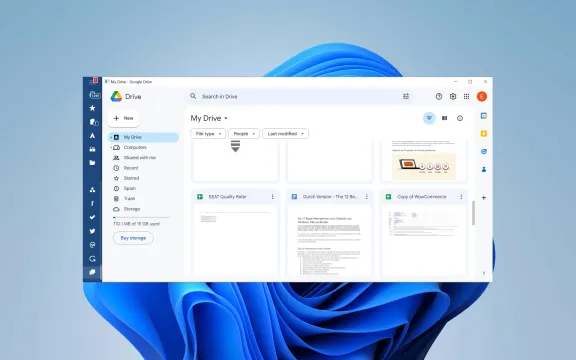Screen dimensions: 576x360
Task: Show the view details info icon
Action: pos(460,118)
